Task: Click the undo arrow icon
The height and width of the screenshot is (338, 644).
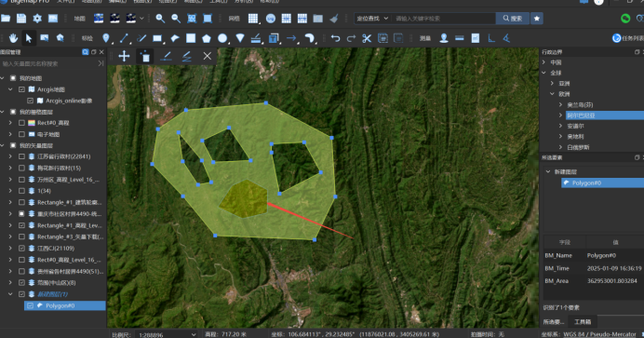Action: pos(336,38)
